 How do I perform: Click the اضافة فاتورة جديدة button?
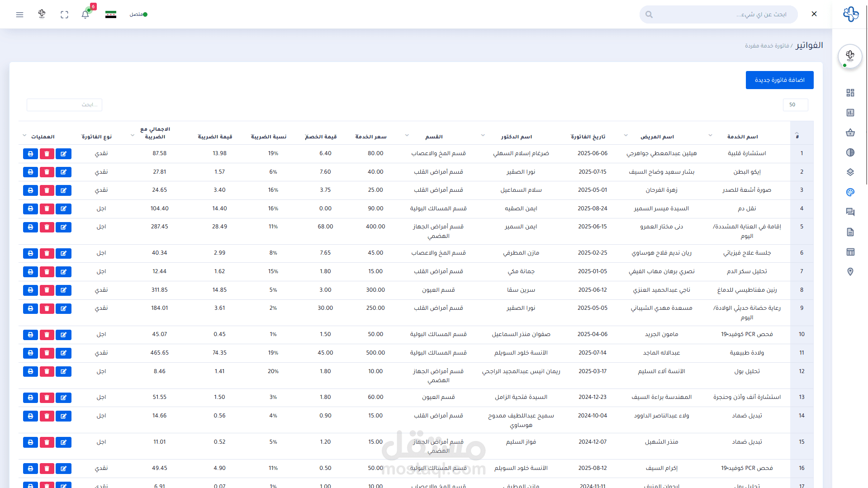780,80
